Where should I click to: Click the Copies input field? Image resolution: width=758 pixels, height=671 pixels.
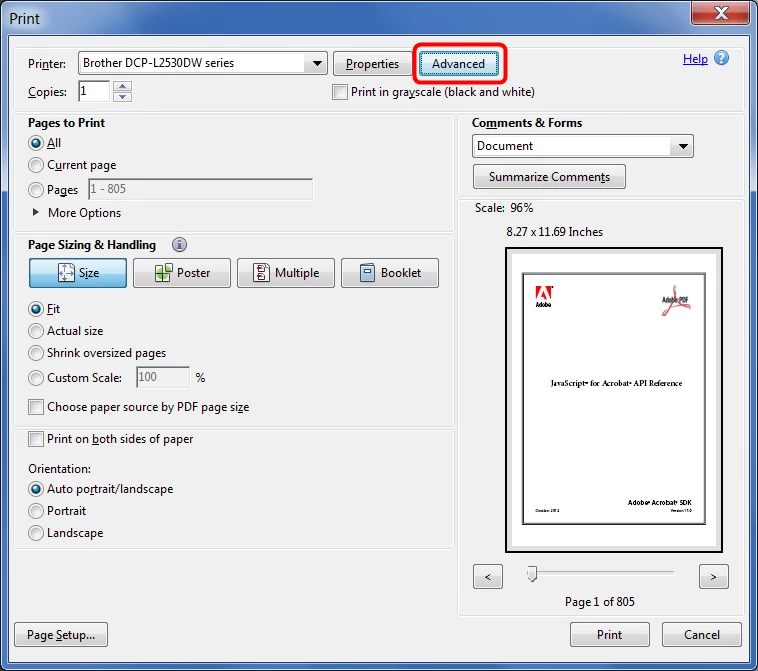pos(94,91)
